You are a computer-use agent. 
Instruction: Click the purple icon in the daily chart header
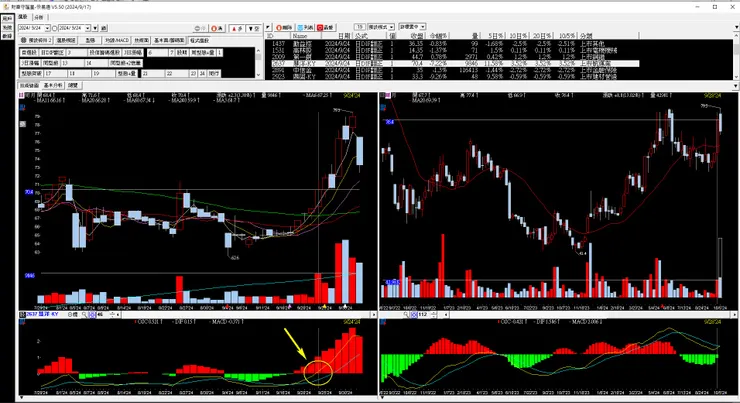click(21, 95)
